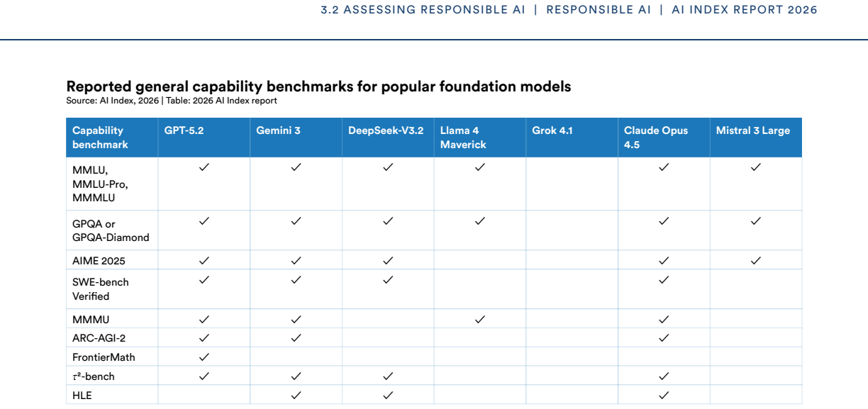Click the FrontierMath row label
This screenshot has height=409, width=868.
click(x=104, y=357)
